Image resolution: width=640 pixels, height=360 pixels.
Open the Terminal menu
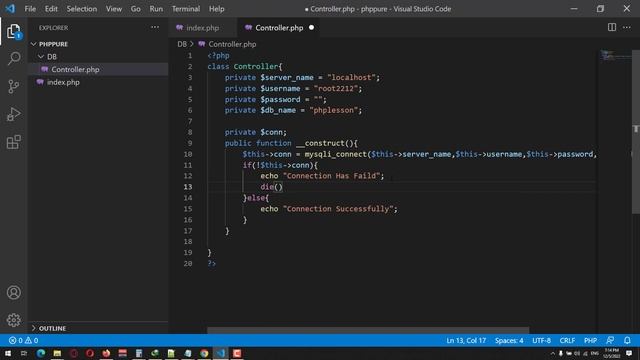click(x=186, y=9)
